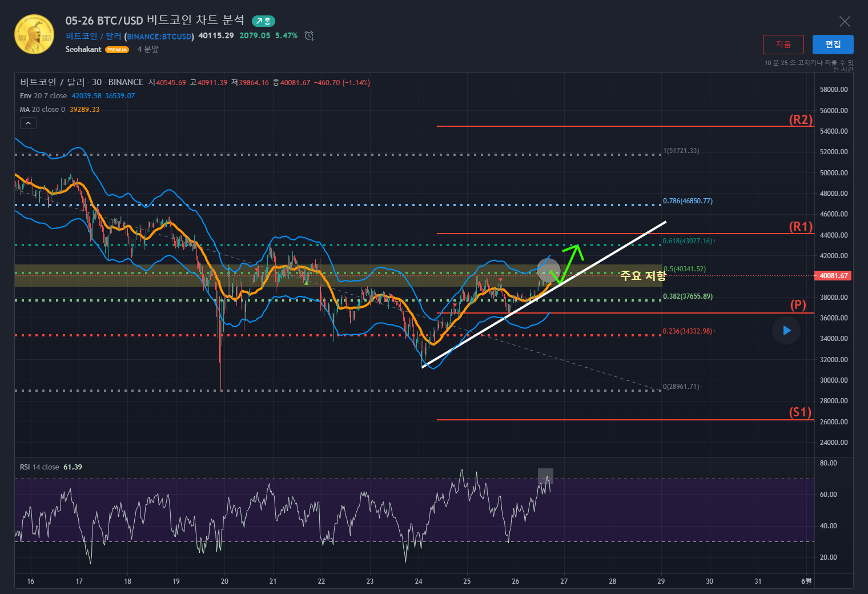The image size is (868, 594).
Task: Open the Seohakant gold coin avatar
Action: 34,34
